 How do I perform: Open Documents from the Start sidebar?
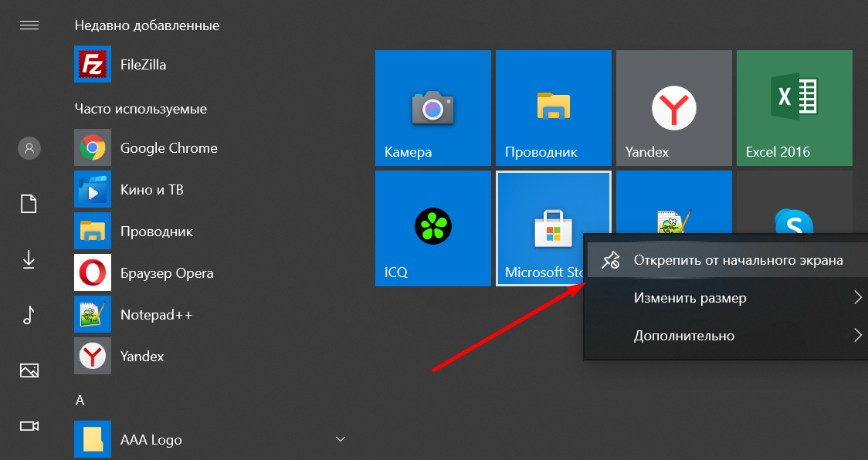(29, 204)
